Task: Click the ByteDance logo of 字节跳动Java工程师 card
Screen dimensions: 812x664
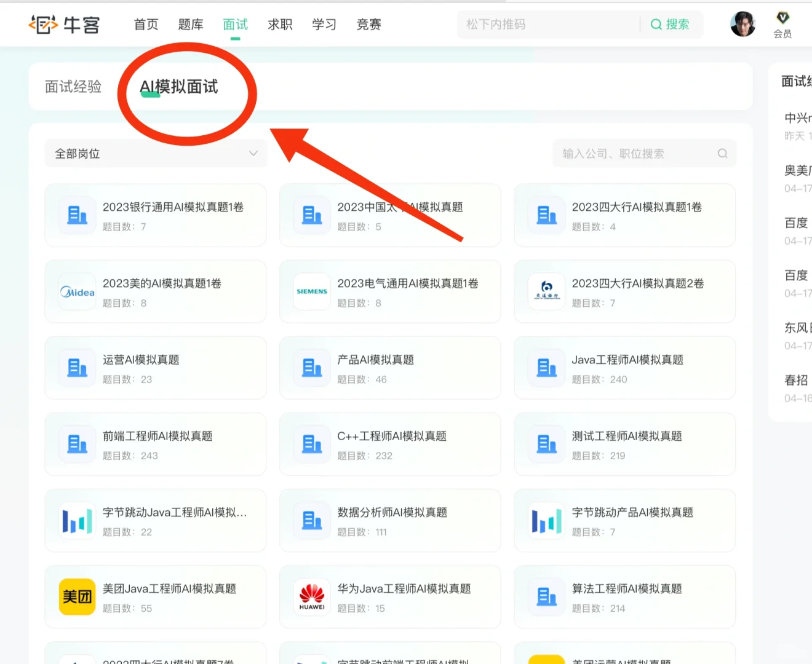Action: pos(78,520)
